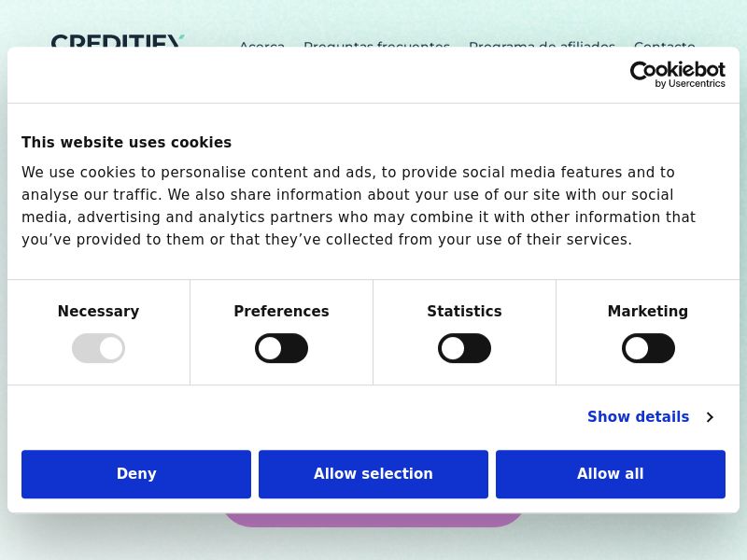This screenshot has height=560, width=747.
Task: Click the Statistics category label
Action: (x=464, y=312)
